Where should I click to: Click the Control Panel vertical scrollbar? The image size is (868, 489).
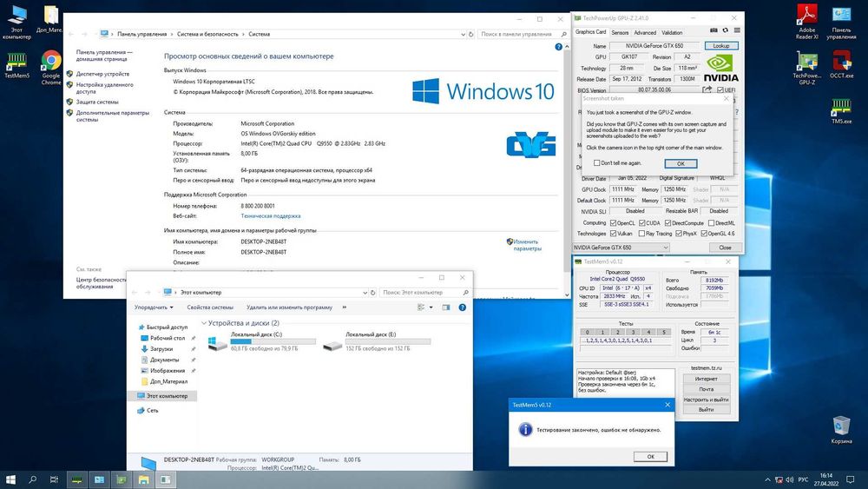coord(567,170)
